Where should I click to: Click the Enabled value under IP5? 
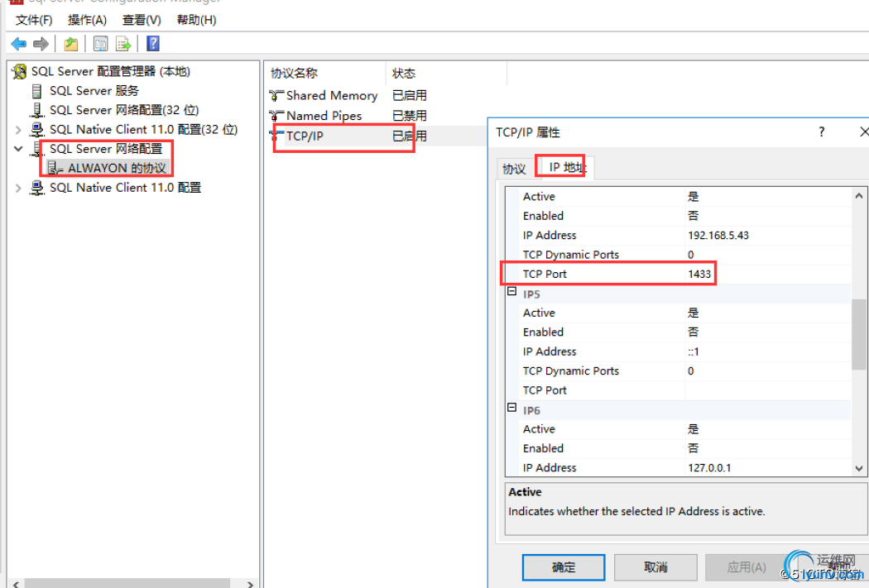click(694, 332)
